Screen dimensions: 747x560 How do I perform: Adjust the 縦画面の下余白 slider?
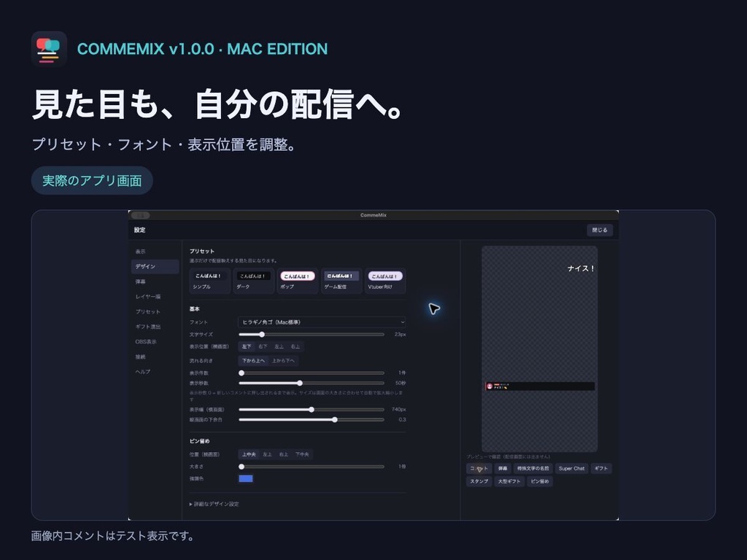[x=311, y=419]
